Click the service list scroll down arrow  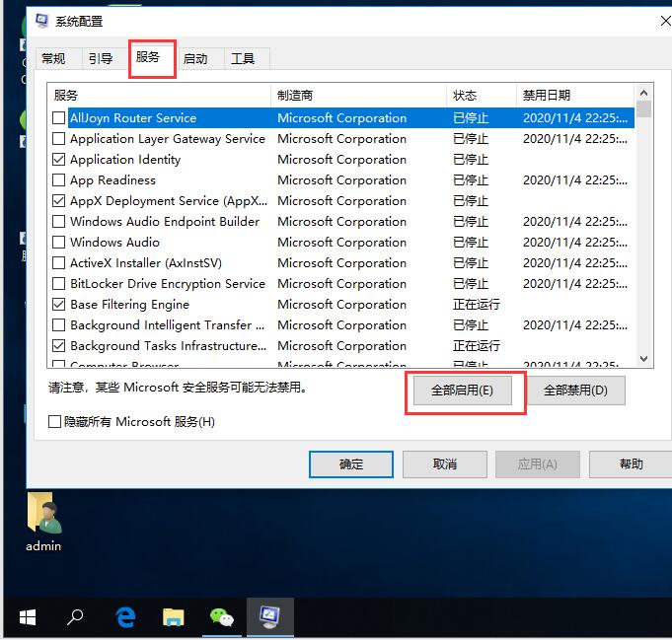click(643, 359)
